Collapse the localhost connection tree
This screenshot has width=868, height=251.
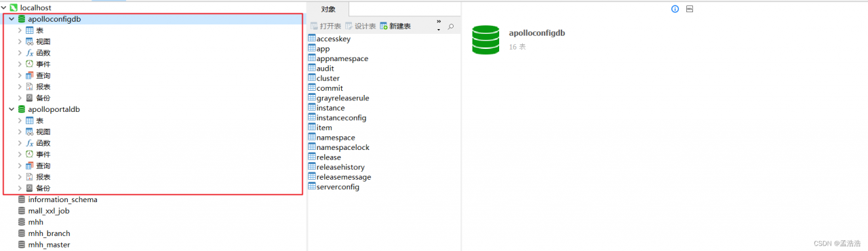point(3,7)
